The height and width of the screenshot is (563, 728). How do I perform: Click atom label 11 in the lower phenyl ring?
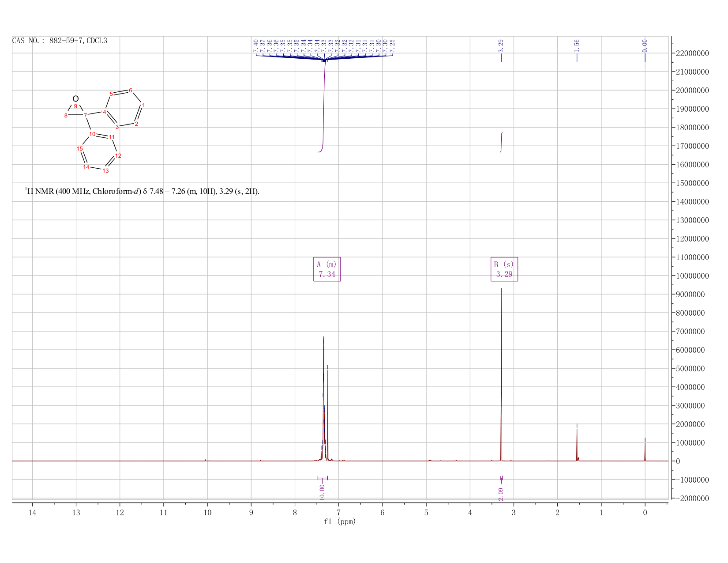click(x=112, y=137)
